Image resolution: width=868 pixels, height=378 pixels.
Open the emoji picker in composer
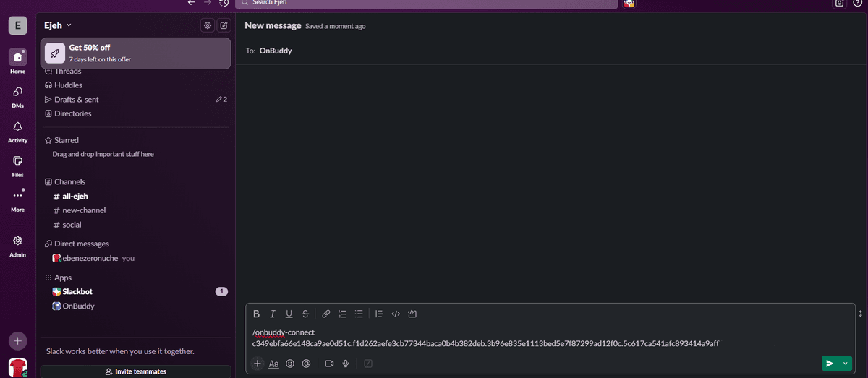(290, 364)
